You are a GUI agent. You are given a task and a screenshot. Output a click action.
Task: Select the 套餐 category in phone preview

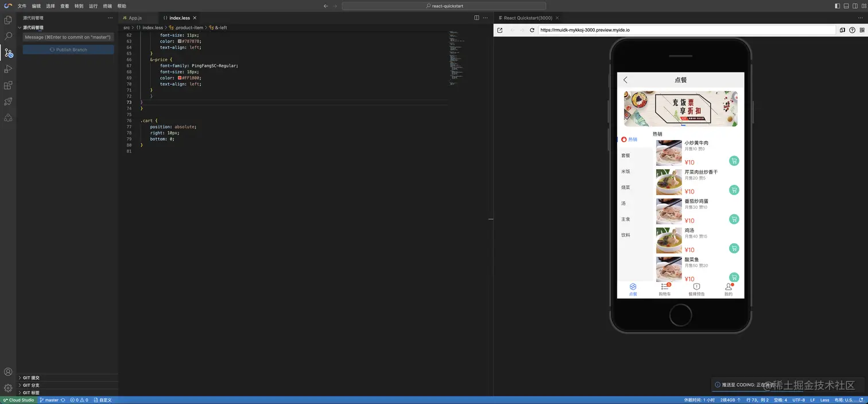[x=626, y=156]
